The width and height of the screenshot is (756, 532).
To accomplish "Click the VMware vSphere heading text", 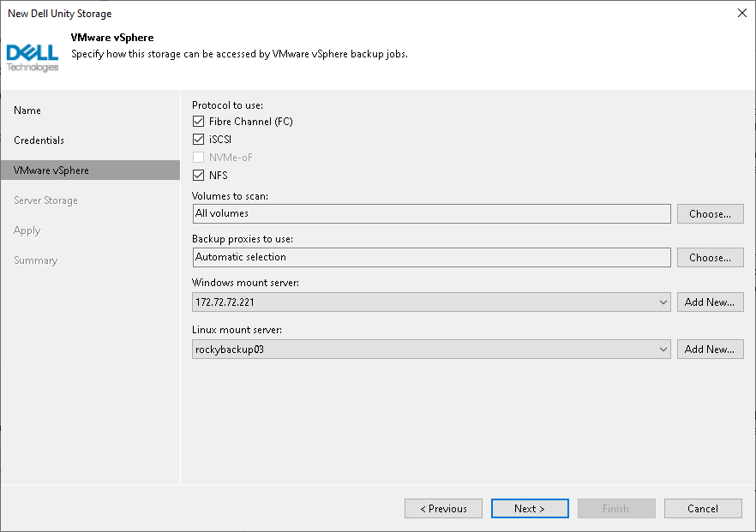I will pyautogui.click(x=112, y=38).
